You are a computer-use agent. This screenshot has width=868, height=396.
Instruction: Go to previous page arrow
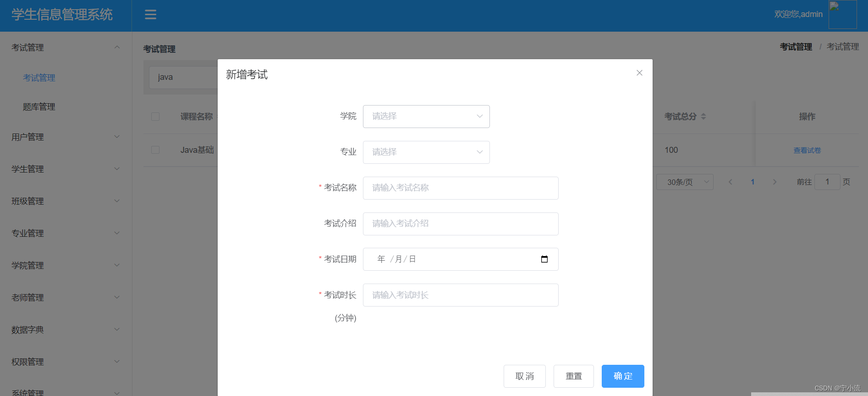tap(731, 182)
